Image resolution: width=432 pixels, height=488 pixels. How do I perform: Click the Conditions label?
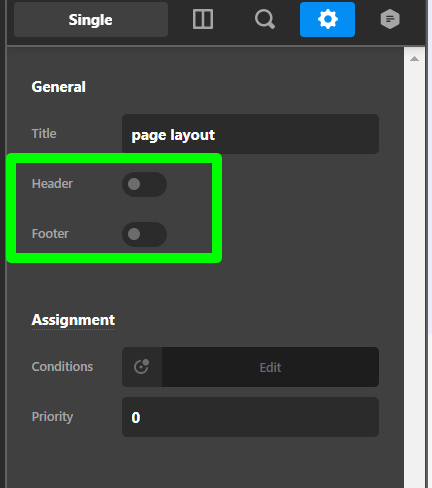point(62,367)
